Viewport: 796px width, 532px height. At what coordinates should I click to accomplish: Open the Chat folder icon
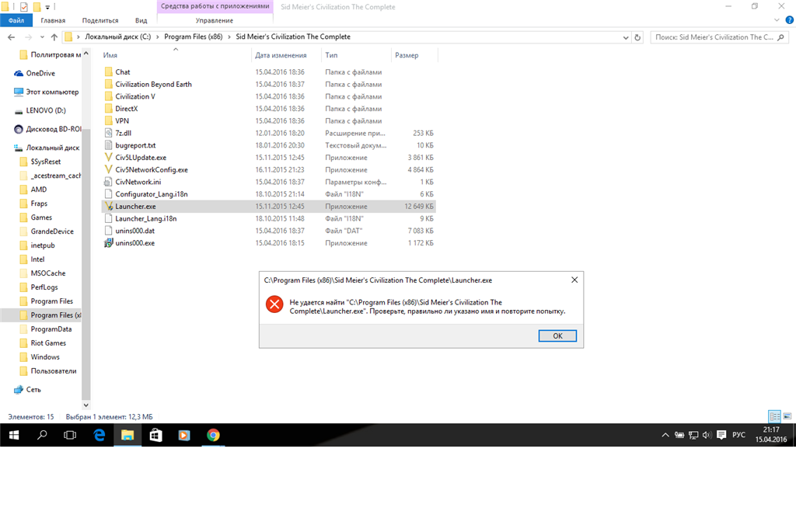click(109, 72)
